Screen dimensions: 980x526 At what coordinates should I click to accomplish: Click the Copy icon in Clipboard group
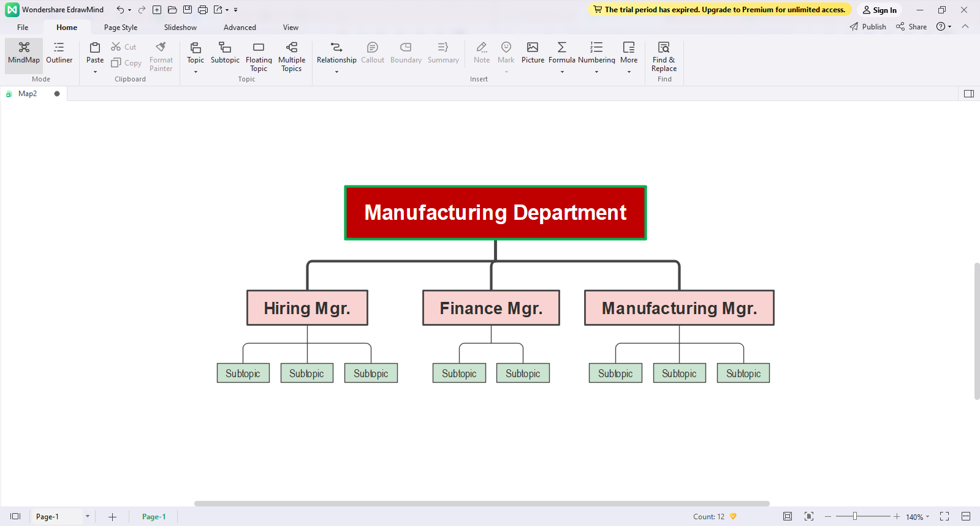point(116,62)
